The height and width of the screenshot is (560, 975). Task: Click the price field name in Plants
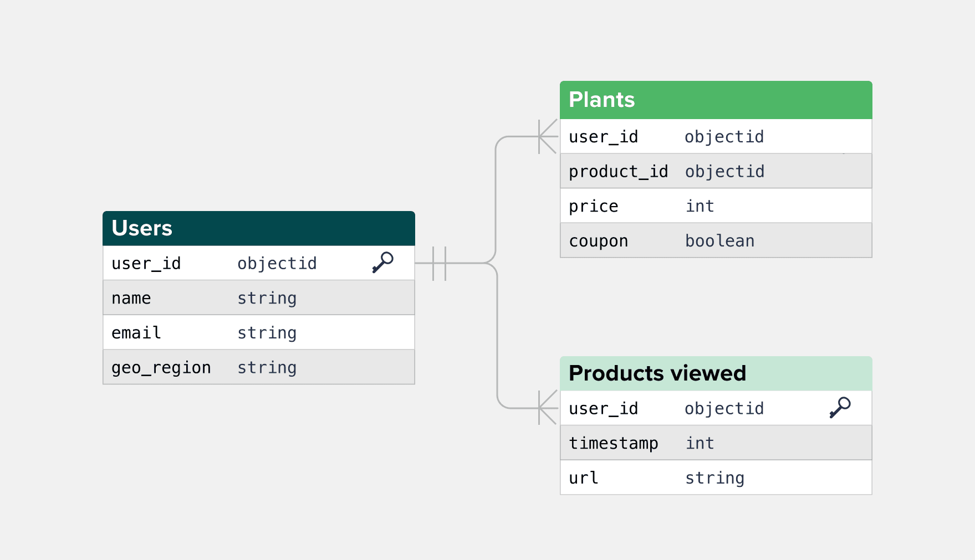point(594,206)
